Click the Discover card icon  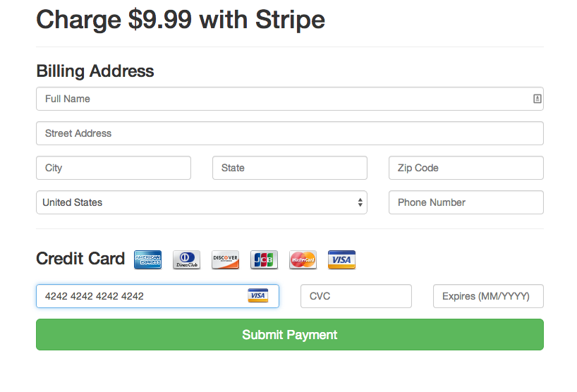coord(225,259)
